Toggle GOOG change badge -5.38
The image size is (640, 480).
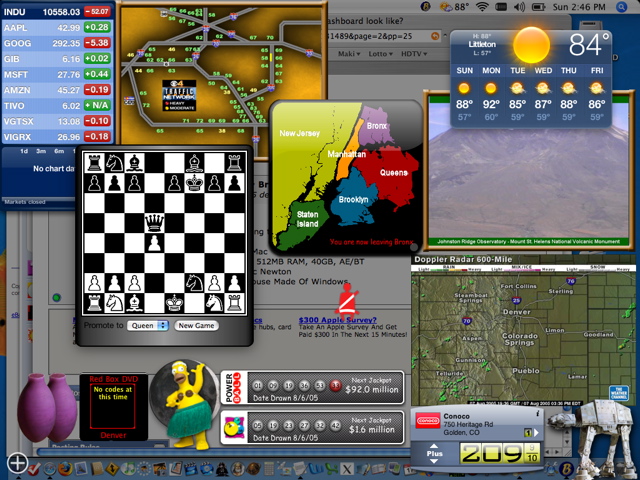click(97, 43)
